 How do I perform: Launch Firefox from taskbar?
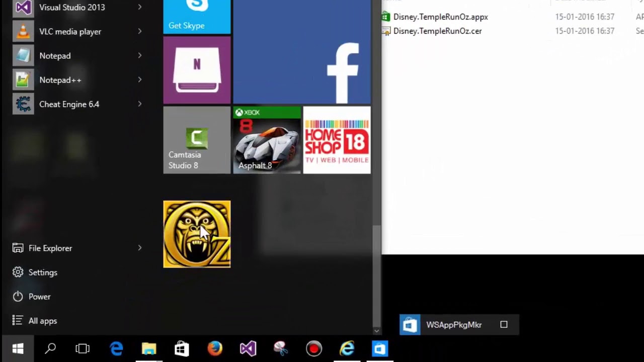click(x=215, y=349)
